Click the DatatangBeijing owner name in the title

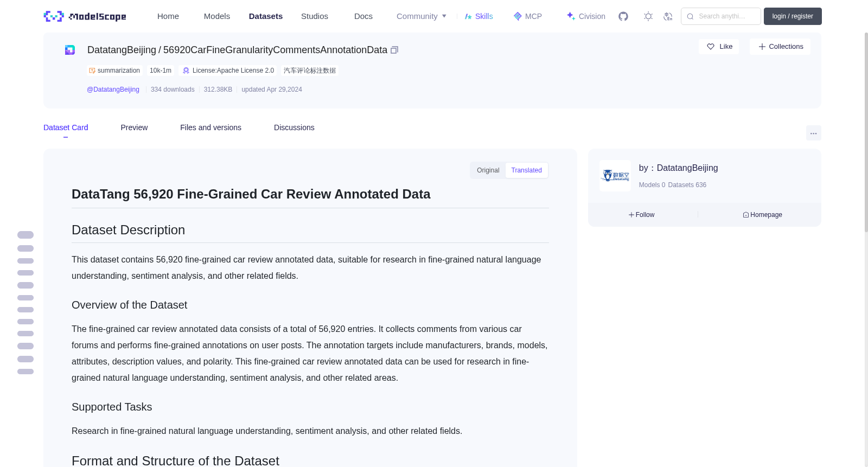(122, 50)
